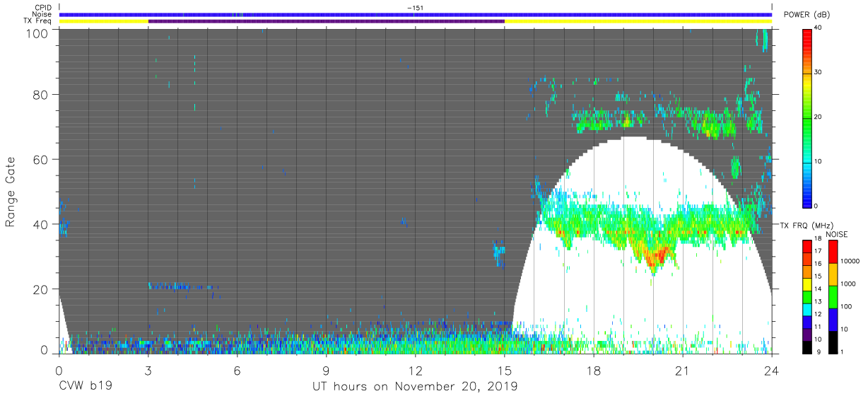Click the red swatch in the NOISE legend

click(x=832, y=252)
